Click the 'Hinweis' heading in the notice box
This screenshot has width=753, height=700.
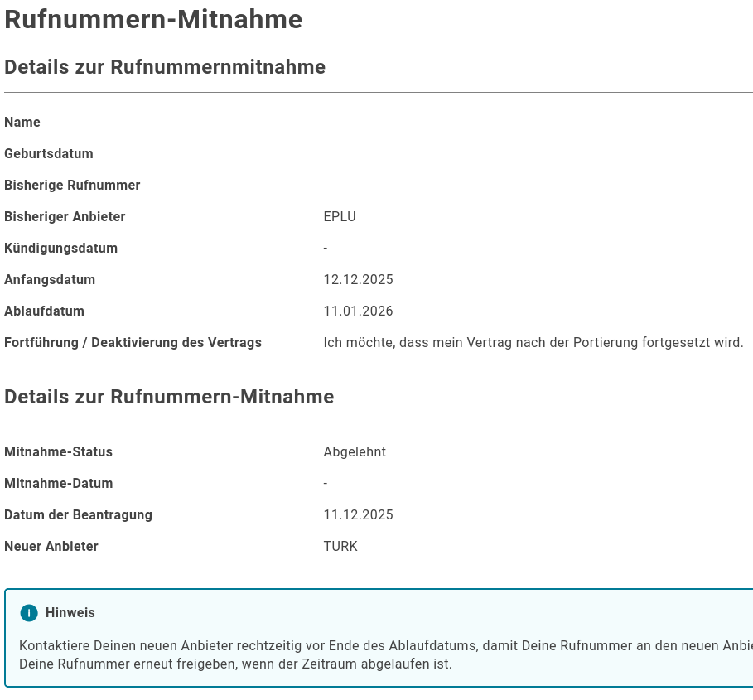[x=70, y=613]
